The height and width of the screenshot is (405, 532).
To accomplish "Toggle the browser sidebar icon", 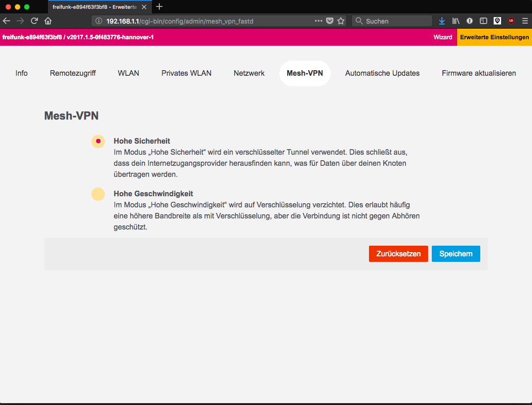I will 484,21.
